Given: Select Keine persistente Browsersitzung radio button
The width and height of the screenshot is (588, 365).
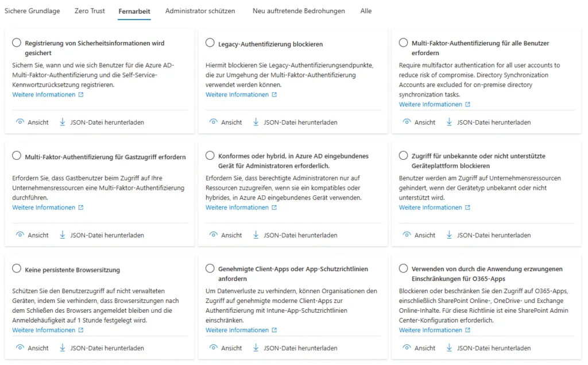Looking at the screenshot, I should 17,269.
